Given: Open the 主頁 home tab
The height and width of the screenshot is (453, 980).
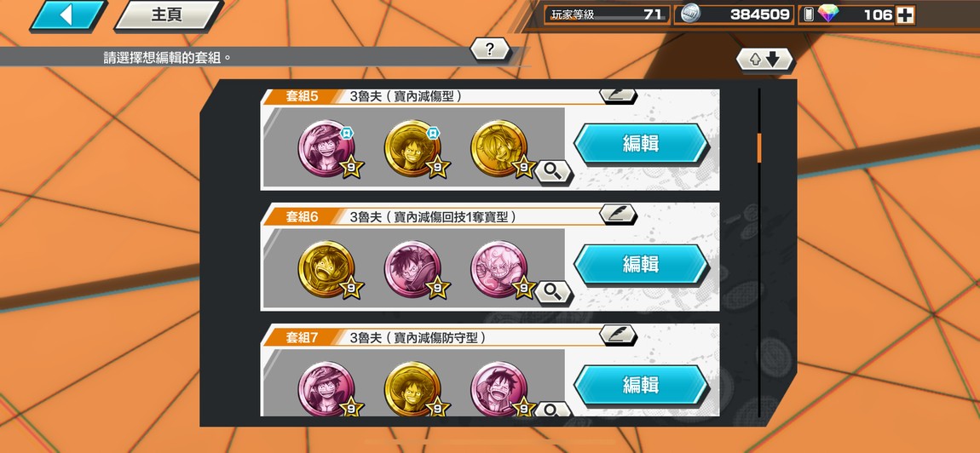Looking at the screenshot, I should point(169,15).
